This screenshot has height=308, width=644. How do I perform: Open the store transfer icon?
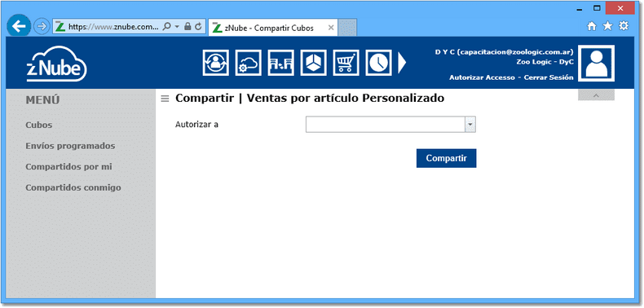(x=281, y=63)
